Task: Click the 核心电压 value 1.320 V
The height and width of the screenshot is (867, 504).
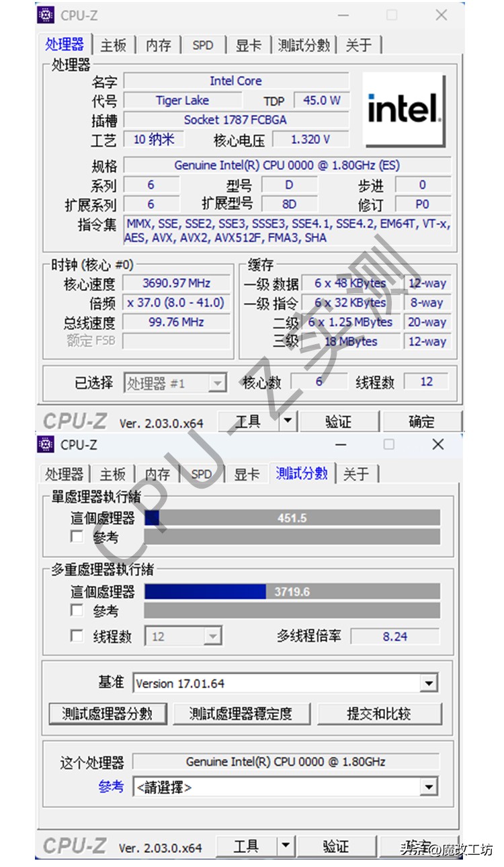Action: pos(310,140)
